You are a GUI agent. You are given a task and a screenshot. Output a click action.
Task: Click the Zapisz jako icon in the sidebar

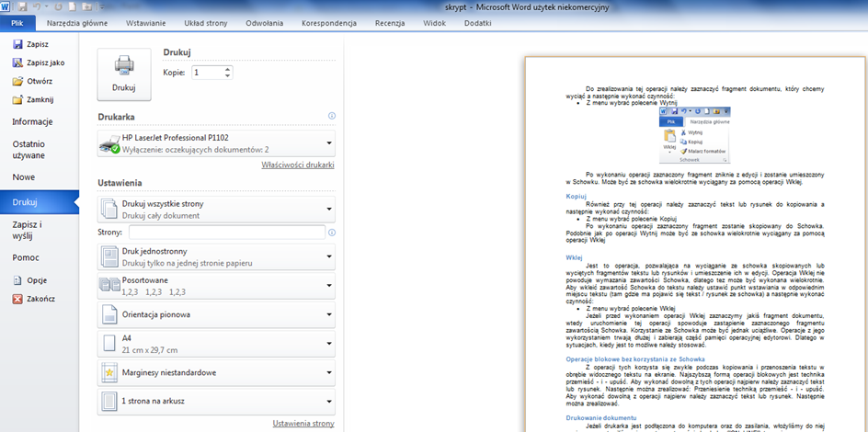point(17,63)
